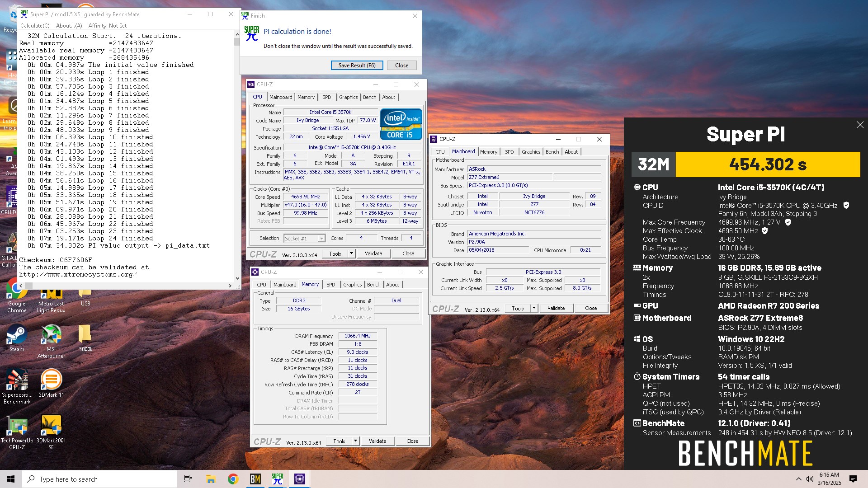Click the 454.302 s result score
Image resolution: width=868 pixels, height=488 pixels.
coord(768,164)
